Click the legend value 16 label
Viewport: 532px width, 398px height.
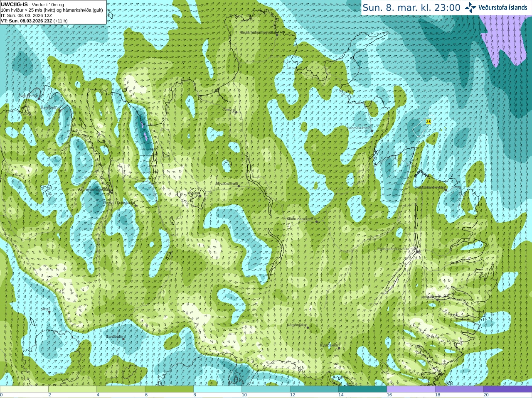389,395
